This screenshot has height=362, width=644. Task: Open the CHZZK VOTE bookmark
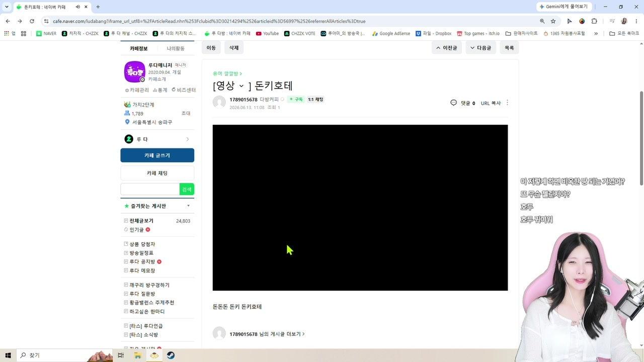point(300,34)
